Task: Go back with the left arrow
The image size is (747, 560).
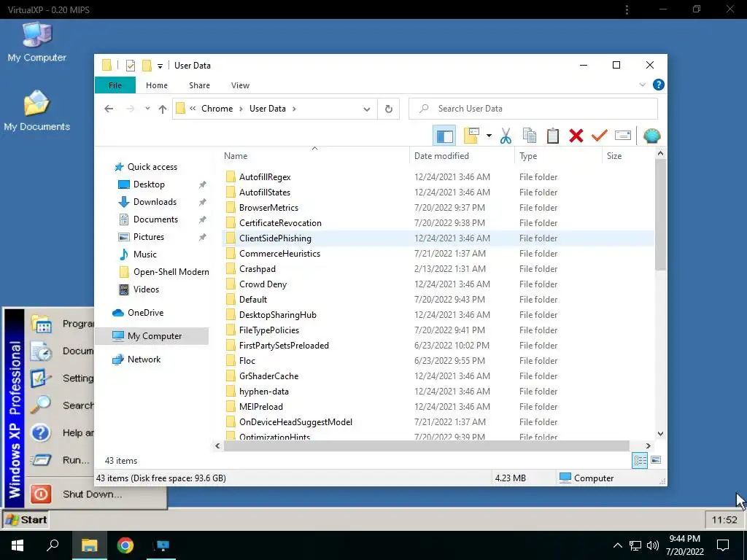Action: (x=109, y=109)
